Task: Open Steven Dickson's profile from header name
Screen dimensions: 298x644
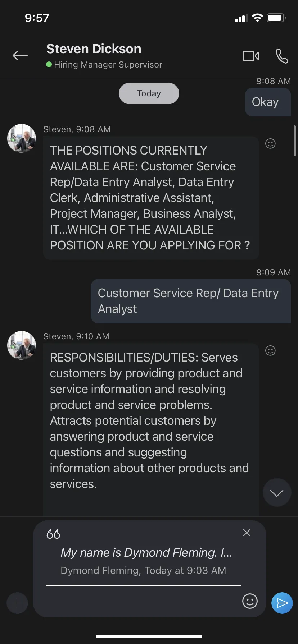Action: pyautogui.click(x=94, y=49)
